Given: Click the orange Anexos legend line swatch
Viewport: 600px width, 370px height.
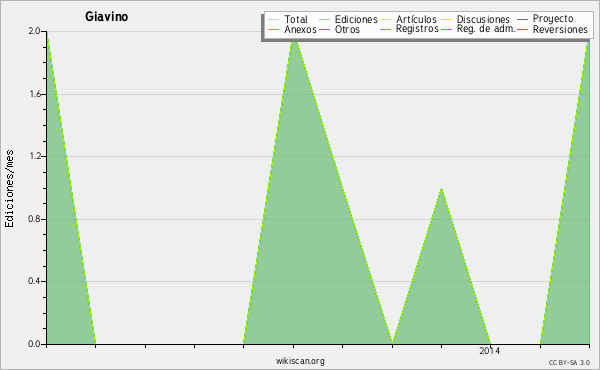Looking at the screenshot, I should [x=274, y=29].
